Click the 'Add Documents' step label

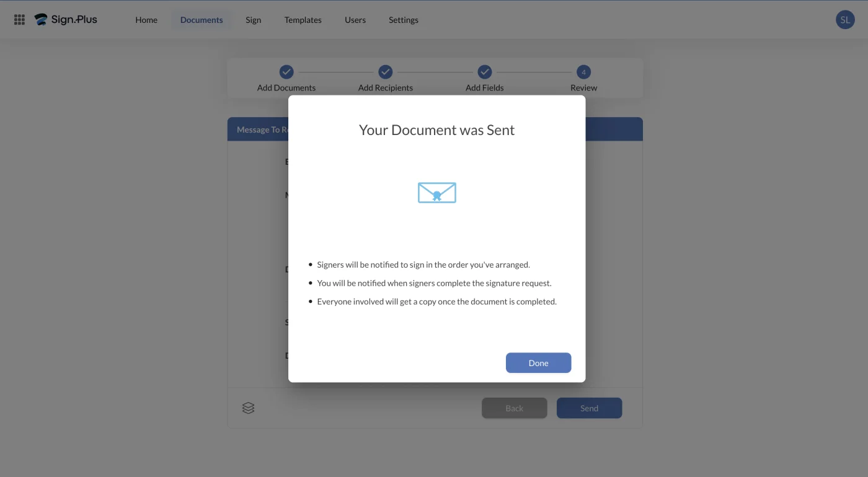click(x=286, y=88)
